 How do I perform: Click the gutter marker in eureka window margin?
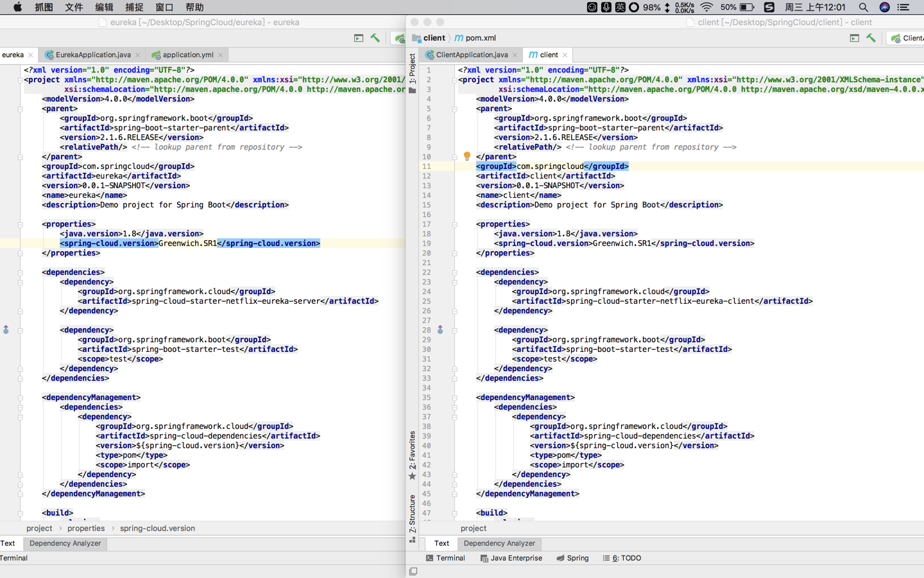6,329
